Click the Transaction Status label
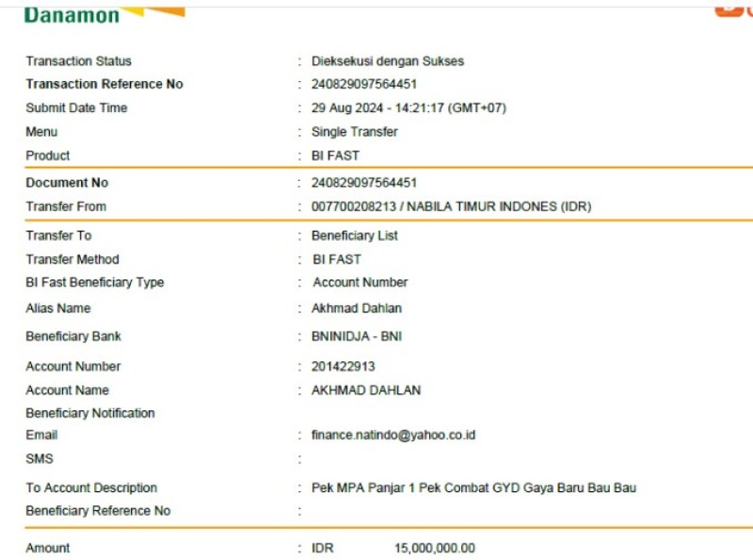This screenshot has height=560, width=753. [x=78, y=61]
